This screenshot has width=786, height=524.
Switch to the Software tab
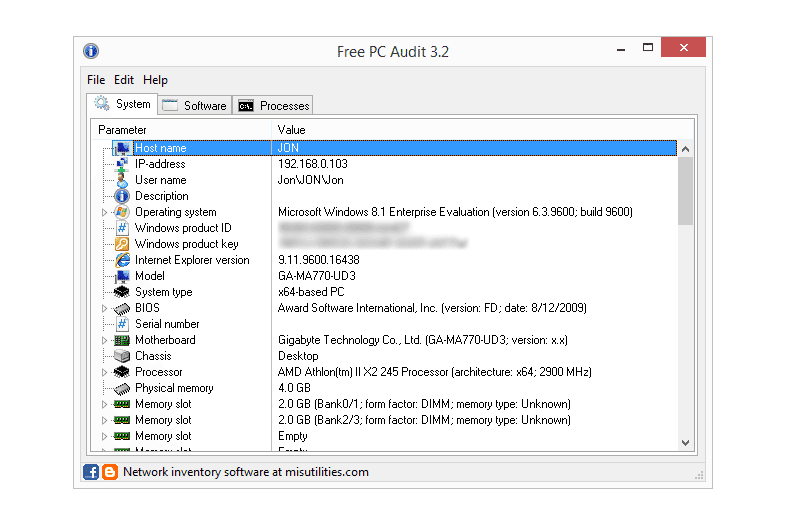click(195, 106)
